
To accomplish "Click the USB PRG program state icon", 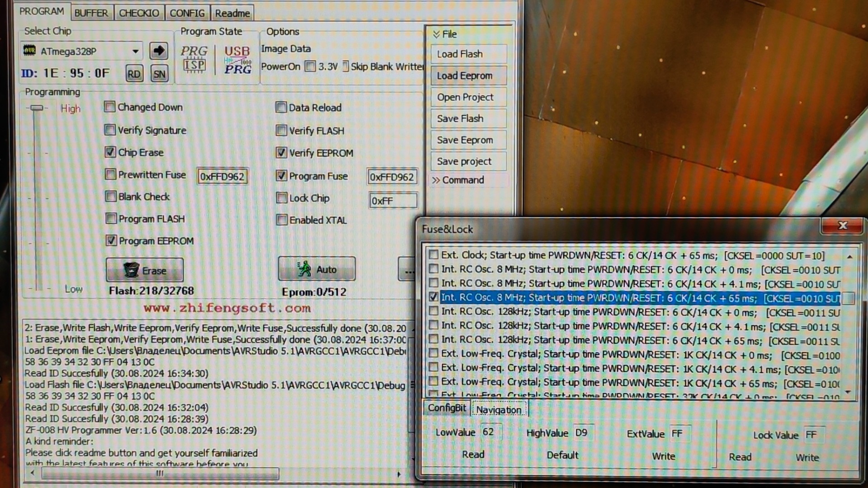I will coord(237,60).
